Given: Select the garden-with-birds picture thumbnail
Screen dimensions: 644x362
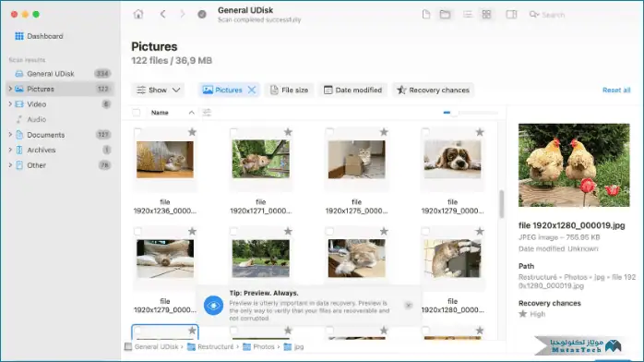Looking at the screenshot, I should tap(261, 259).
